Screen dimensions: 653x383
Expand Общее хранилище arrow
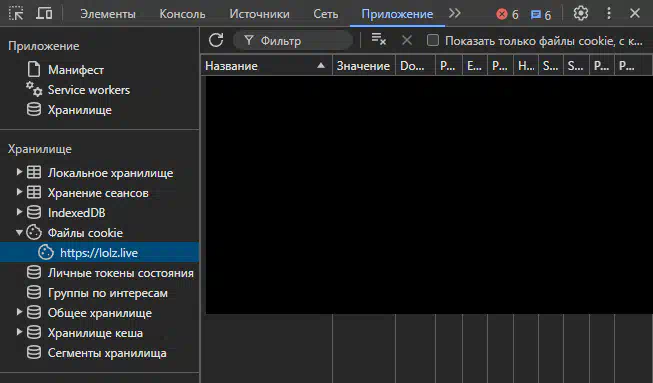[x=19, y=311]
